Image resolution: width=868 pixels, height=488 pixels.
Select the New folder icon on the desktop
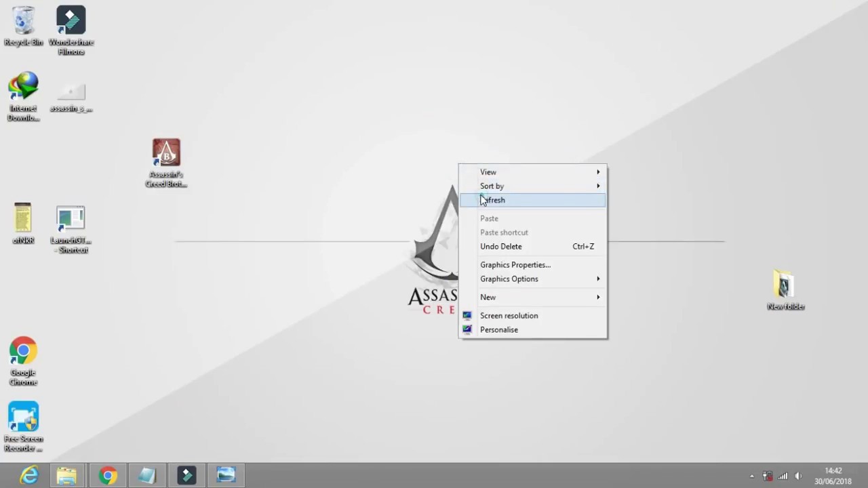coord(785,289)
